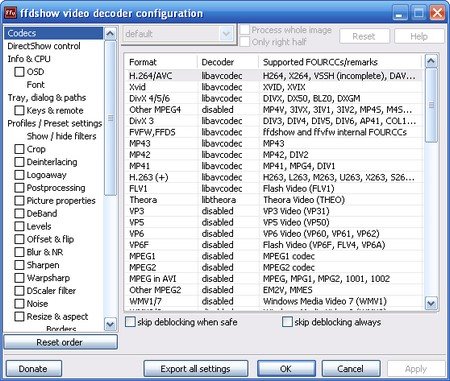The image size is (450, 381).
Task: Click the ffdshow title bar icon
Action: [10, 13]
